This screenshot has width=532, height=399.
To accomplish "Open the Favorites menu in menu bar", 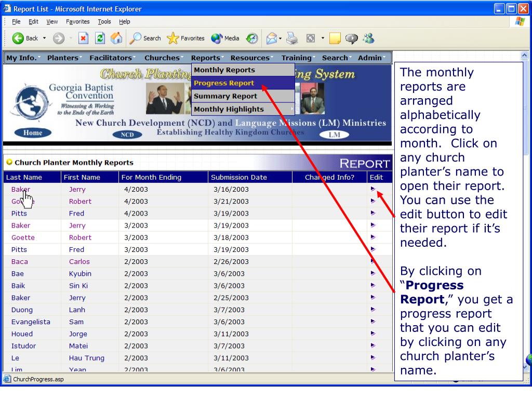I will (x=78, y=22).
